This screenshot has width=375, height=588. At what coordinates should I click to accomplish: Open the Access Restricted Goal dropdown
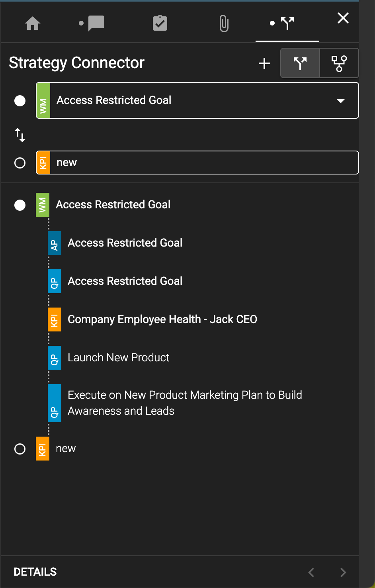coord(340,101)
